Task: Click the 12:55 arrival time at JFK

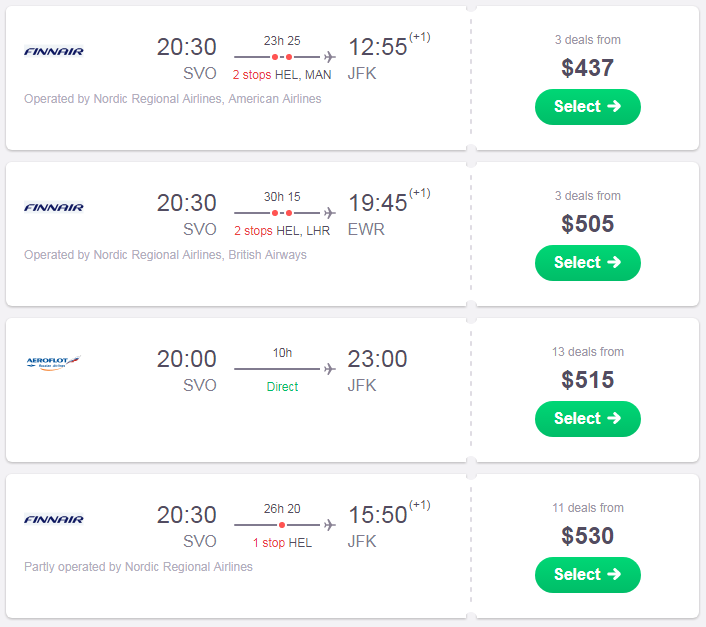Action: [378, 47]
